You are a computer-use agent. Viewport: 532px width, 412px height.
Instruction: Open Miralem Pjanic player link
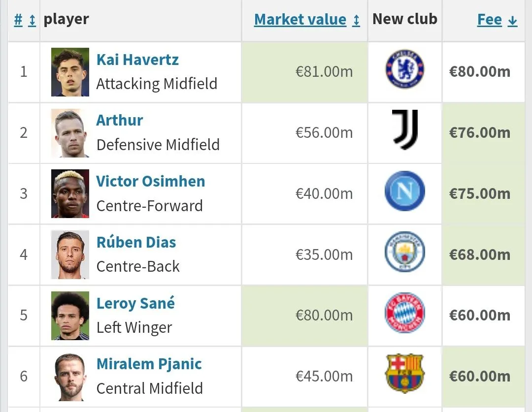point(149,364)
